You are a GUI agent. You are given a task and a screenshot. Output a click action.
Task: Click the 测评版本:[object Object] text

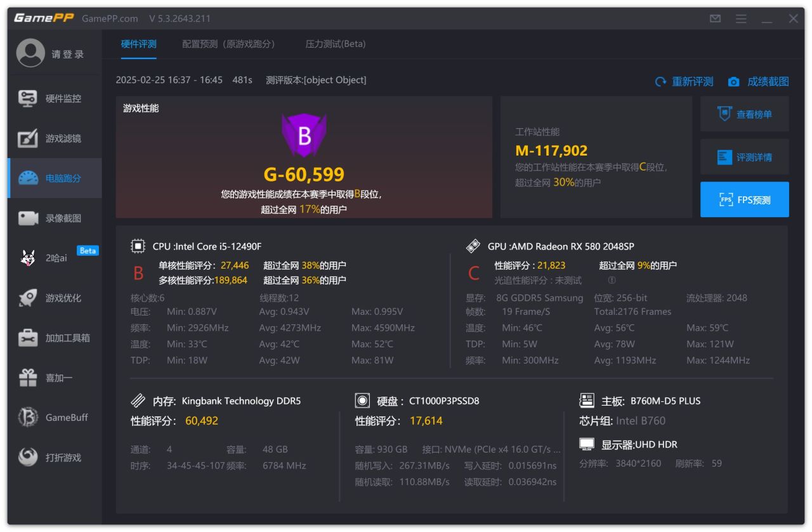click(x=316, y=80)
